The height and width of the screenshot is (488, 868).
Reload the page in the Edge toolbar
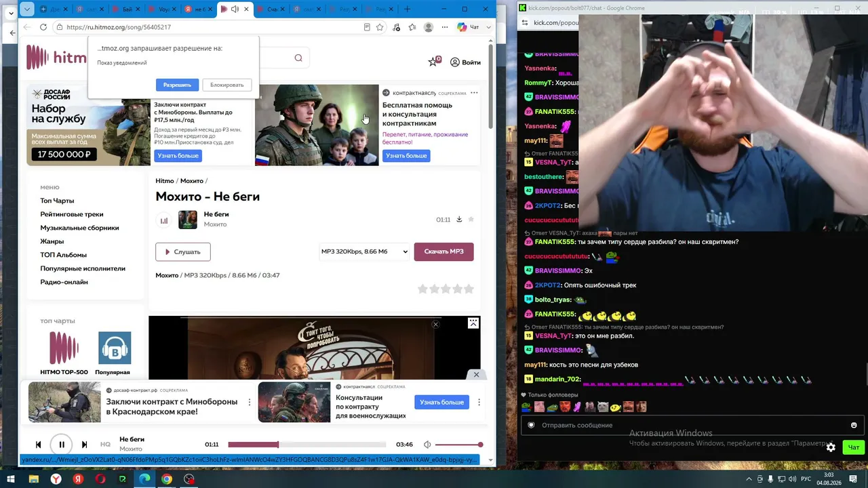click(43, 27)
